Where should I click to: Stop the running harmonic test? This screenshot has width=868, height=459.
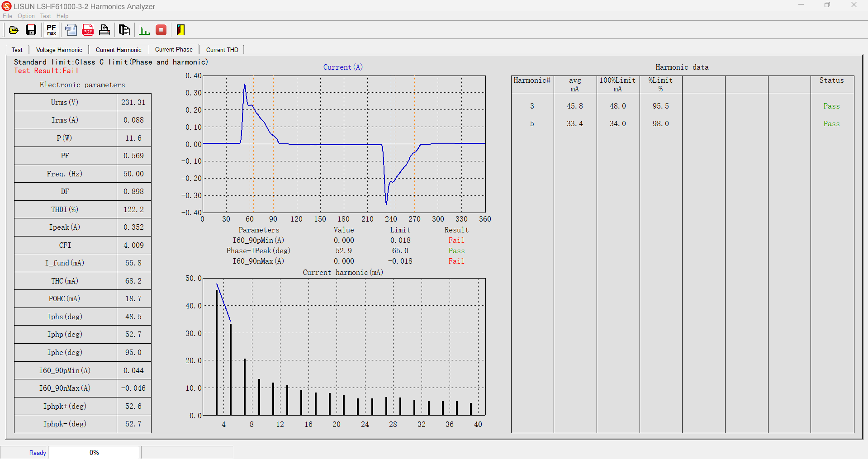(161, 30)
